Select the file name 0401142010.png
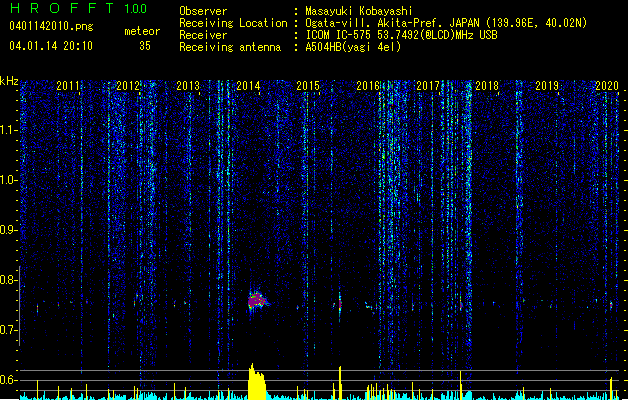This screenshot has height=400, width=629. point(51,26)
